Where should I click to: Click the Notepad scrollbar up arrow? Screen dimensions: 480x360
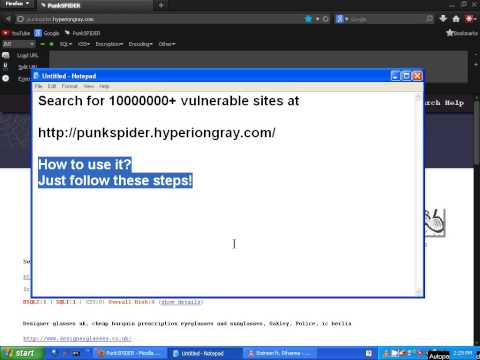pyautogui.click(x=418, y=97)
